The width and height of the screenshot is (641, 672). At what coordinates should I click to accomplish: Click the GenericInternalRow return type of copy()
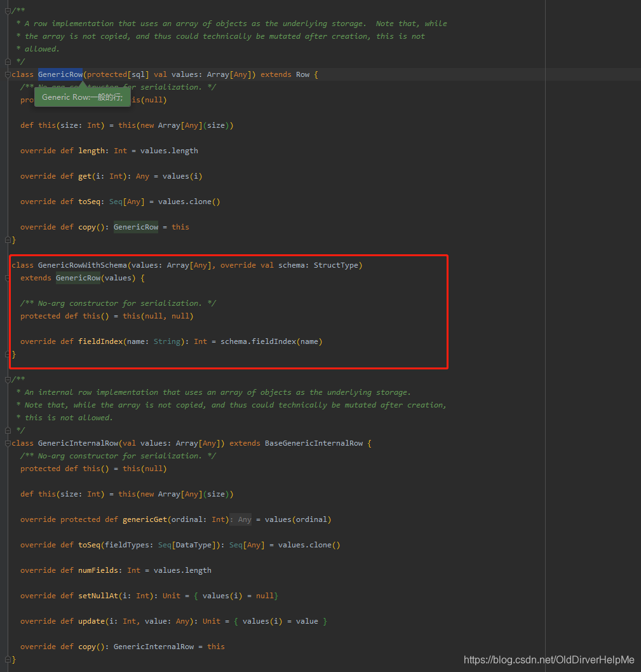tap(154, 647)
